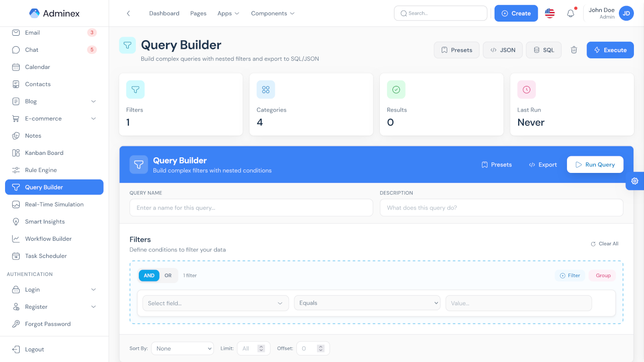Expand the Login sidebar menu
The image size is (644, 362).
[x=54, y=290]
